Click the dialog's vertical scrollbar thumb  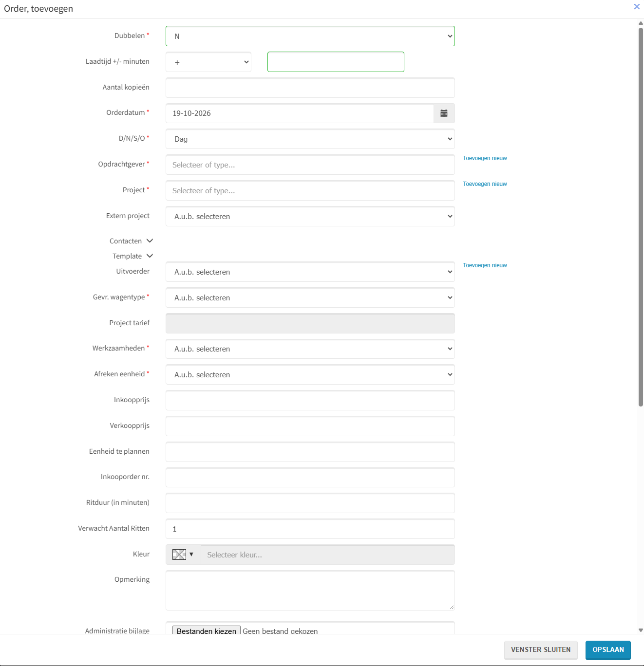pyautogui.click(x=641, y=217)
